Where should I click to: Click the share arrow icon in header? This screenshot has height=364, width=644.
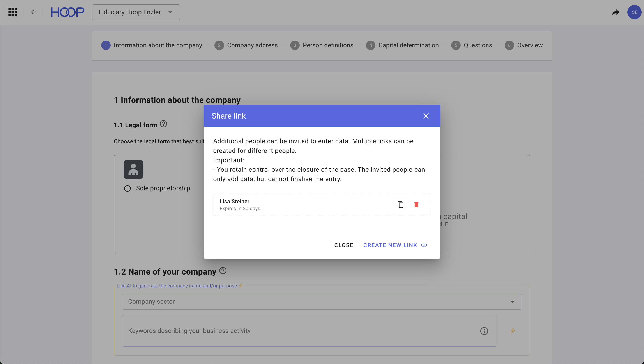click(x=616, y=12)
